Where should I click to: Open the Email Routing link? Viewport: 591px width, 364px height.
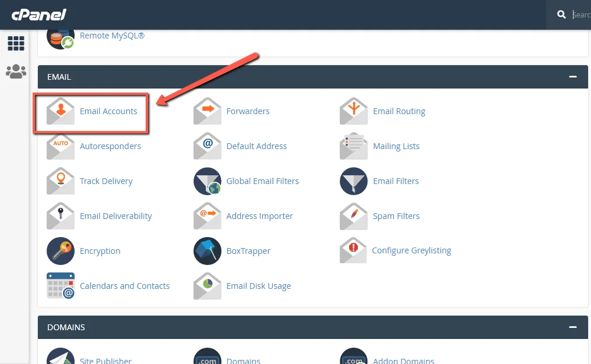point(399,111)
